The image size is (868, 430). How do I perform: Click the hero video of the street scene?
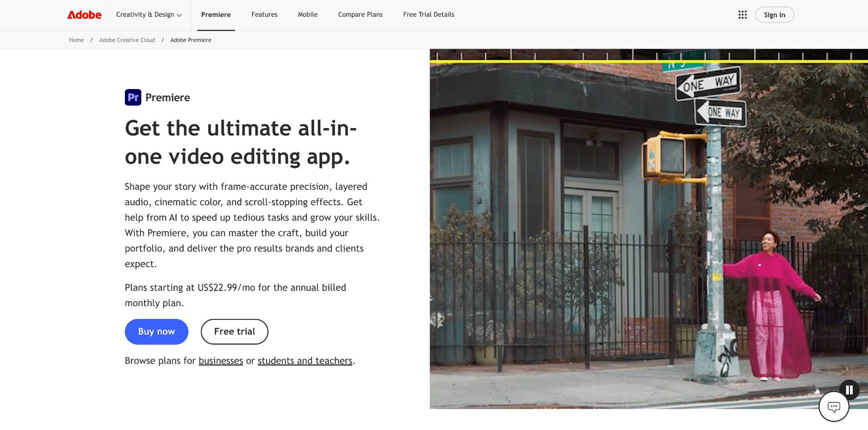click(x=648, y=229)
